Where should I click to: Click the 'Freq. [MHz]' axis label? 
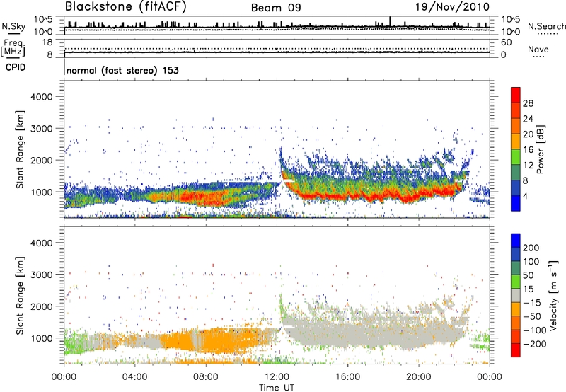click(13, 48)
